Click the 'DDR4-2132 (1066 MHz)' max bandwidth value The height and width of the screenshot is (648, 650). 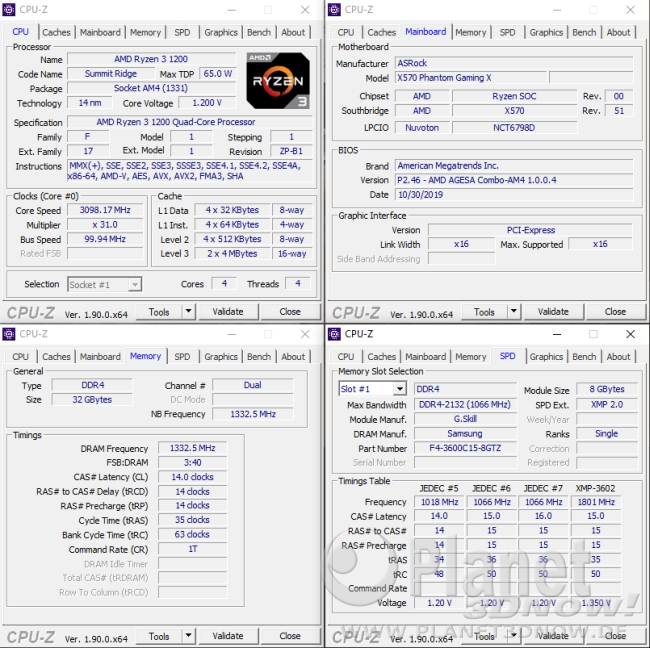coord(465,405)
